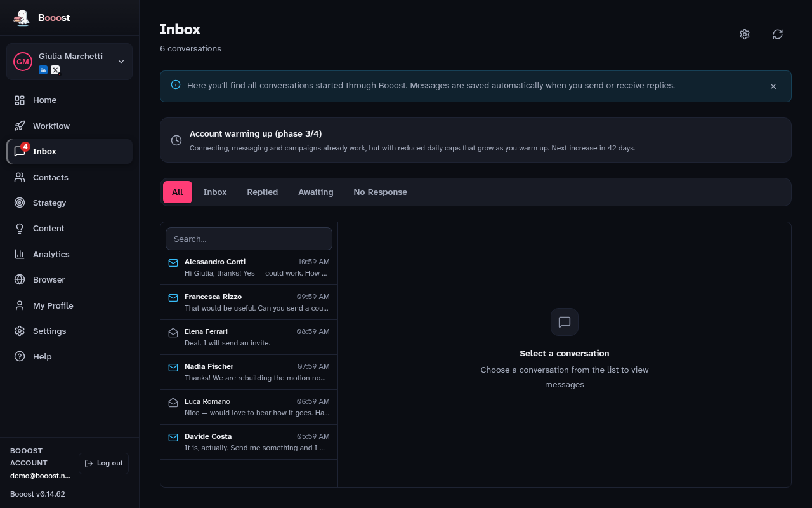Select Nadia Fischer's message
This screenshot has width=812, height=508.
[249, 372]
